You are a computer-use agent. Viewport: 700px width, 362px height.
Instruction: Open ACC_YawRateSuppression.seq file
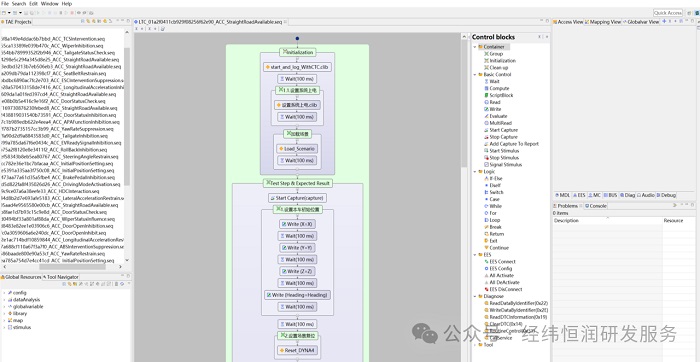(57, 129)
